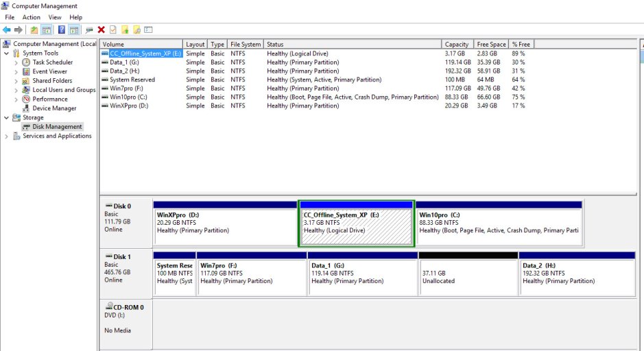Collapse the Storage tree node
Screen dimensions: 644x351
click(x=6, y=118)
